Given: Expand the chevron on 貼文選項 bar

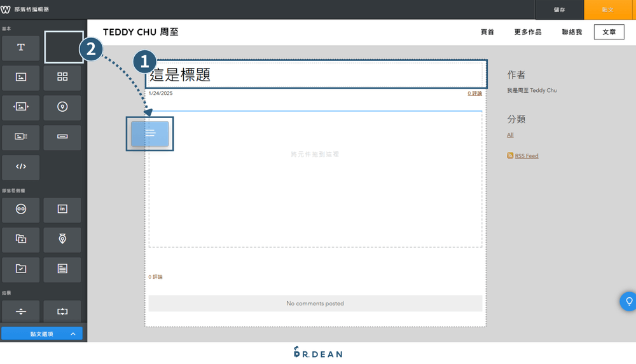Looking at the screenshot, I should [73, 334].
